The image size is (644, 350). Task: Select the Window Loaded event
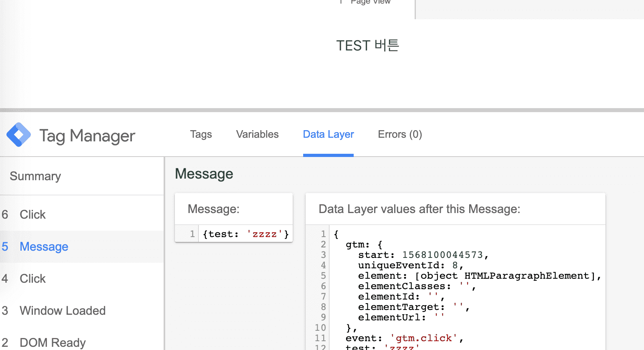[x=63, y=311]
